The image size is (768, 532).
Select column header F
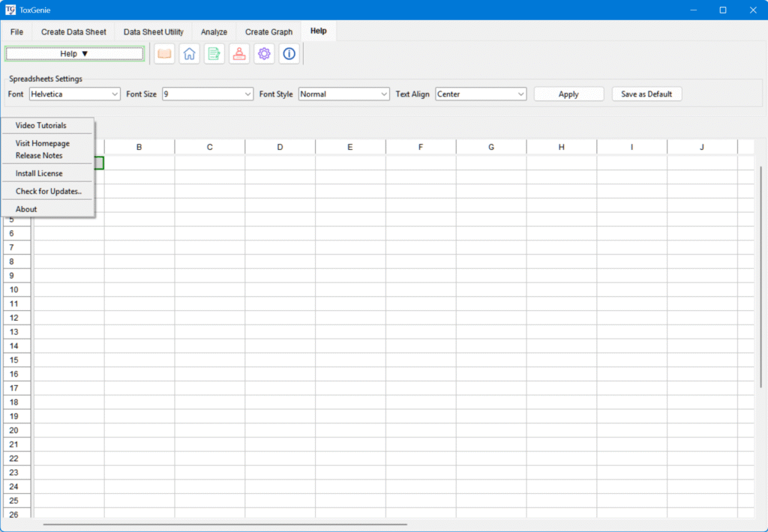421,147
